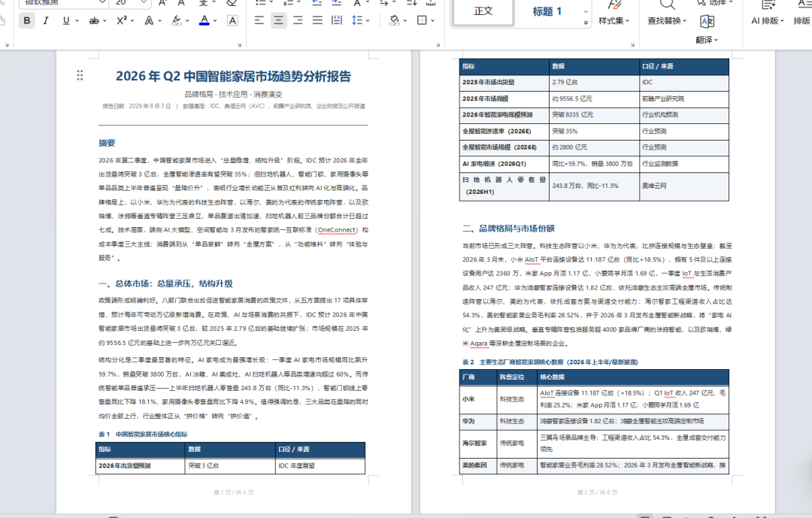Open the 样式集 menu
This screenshot has height=518, width=812.
click(614, 21)
